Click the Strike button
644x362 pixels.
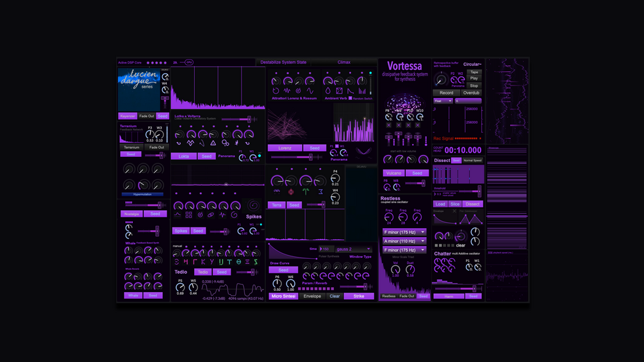click(x=359, y=297)
